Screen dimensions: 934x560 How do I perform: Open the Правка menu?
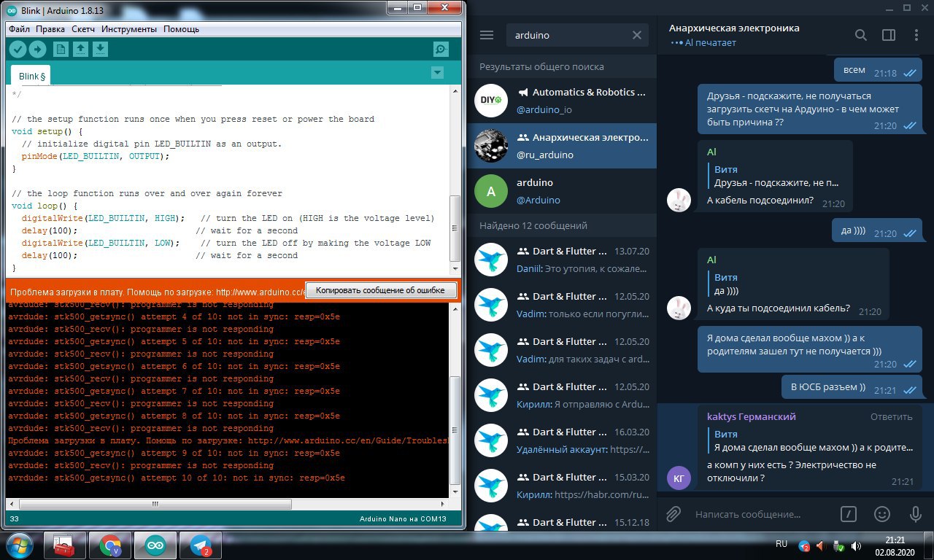(x=50, y=29)
